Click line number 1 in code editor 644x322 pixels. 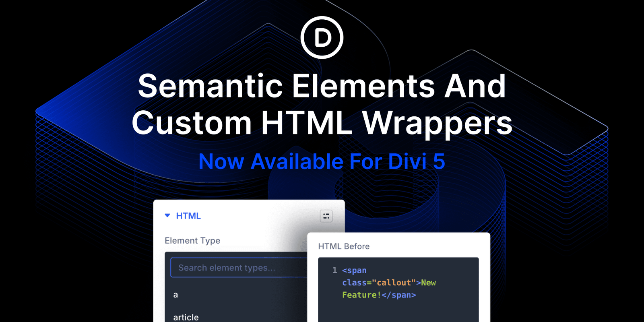point(334,270)
